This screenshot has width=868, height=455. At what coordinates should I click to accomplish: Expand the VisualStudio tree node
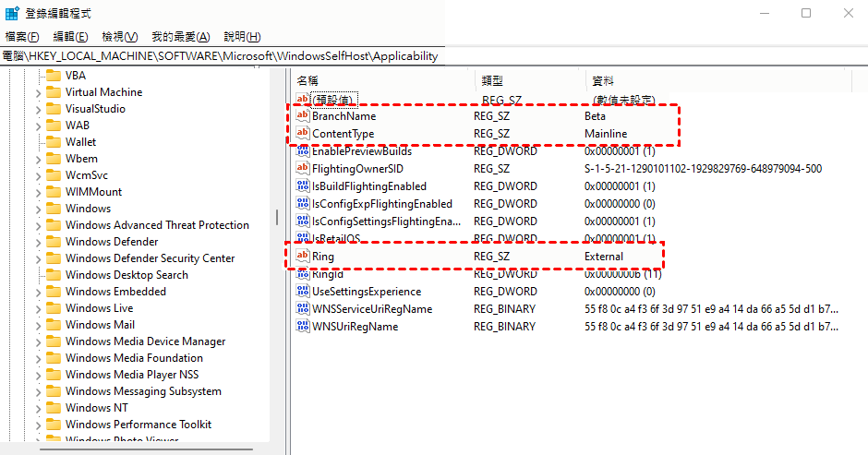(x=38, y=110)
